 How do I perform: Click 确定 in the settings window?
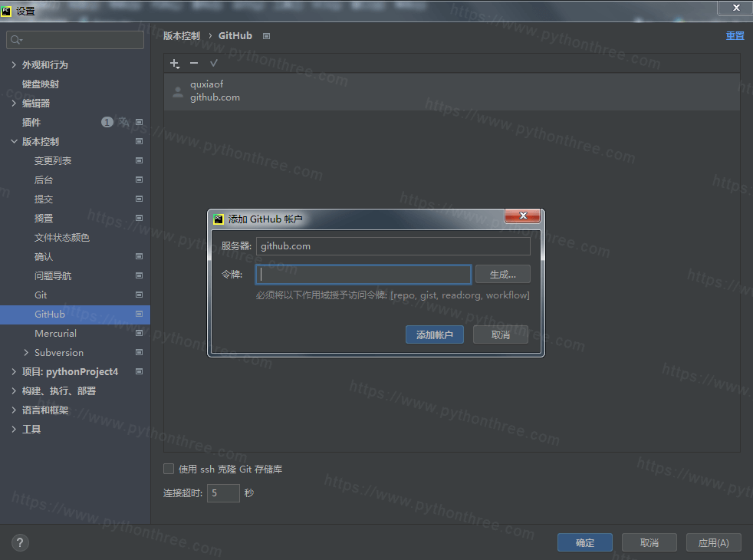click(x=585, y=542)
